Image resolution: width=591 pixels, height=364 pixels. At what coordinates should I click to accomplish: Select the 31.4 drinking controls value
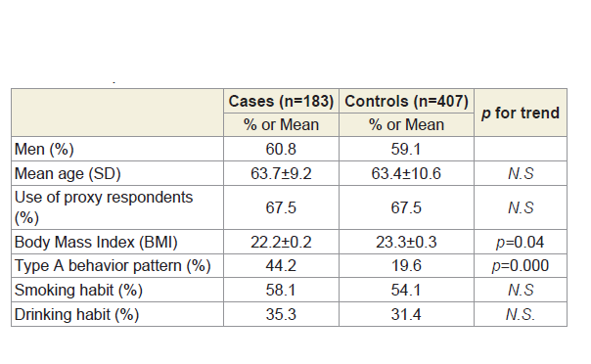point(406,315)
